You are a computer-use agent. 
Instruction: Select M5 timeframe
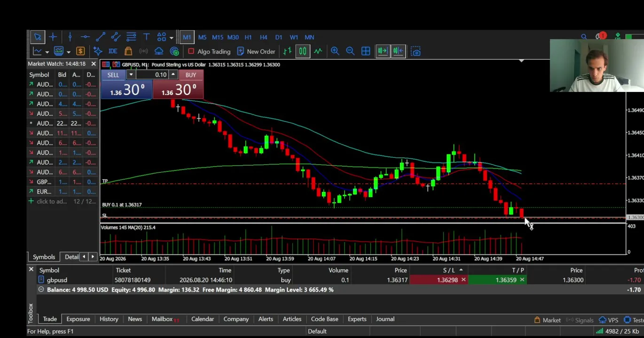pos(202,37)
